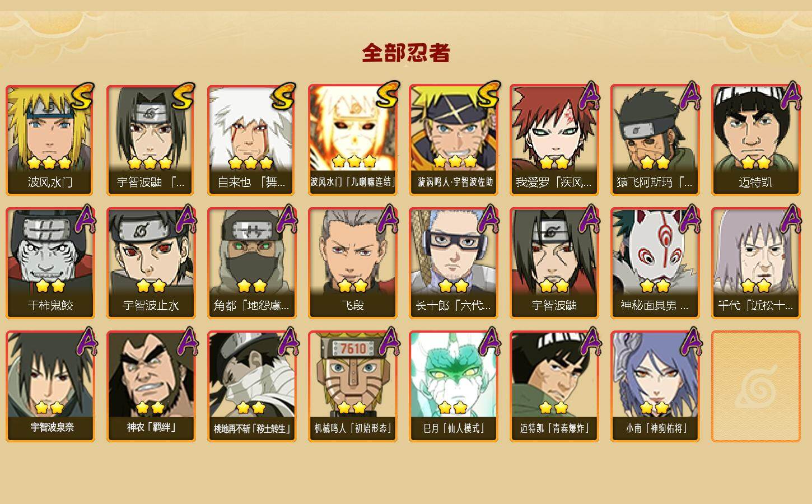Click the 巳月「仙人模式」 card

454,386
